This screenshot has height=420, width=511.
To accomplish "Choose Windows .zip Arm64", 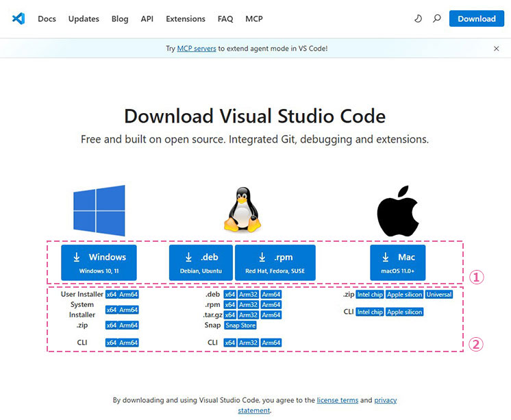I will [x=128, y=325].
